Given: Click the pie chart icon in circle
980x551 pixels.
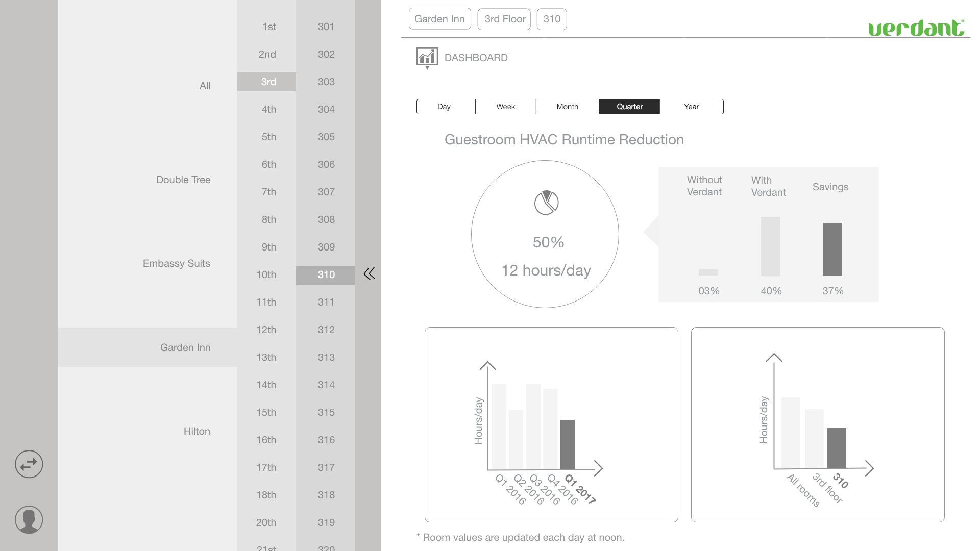Looking at the screenshot, I should [546, 203].
